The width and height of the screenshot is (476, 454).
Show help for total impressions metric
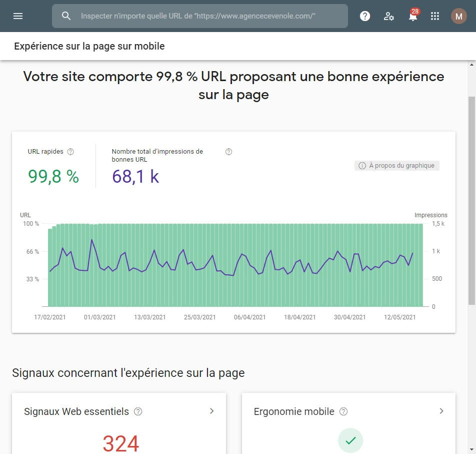[228, 152]
